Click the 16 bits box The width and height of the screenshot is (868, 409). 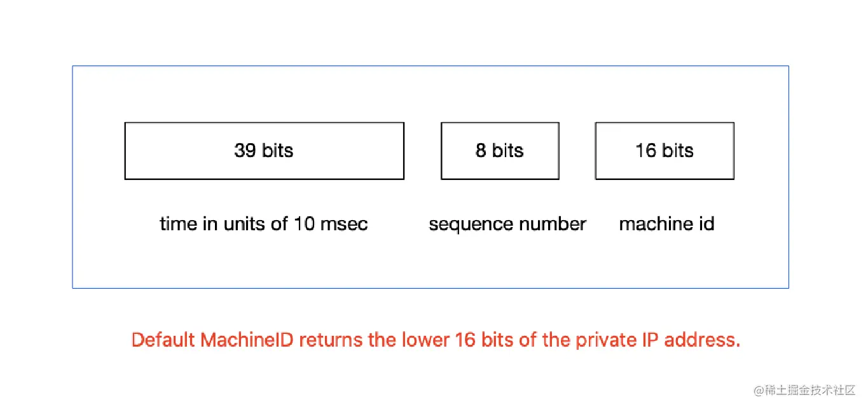point(665,151)
